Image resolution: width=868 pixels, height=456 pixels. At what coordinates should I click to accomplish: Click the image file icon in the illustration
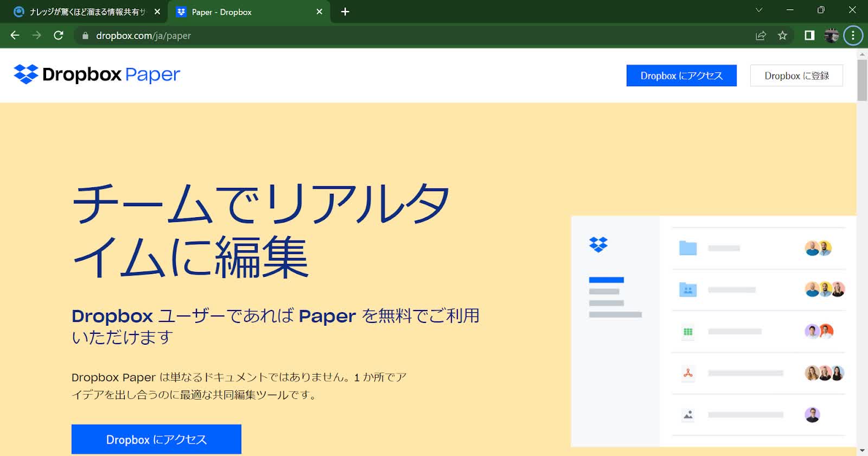688,415
